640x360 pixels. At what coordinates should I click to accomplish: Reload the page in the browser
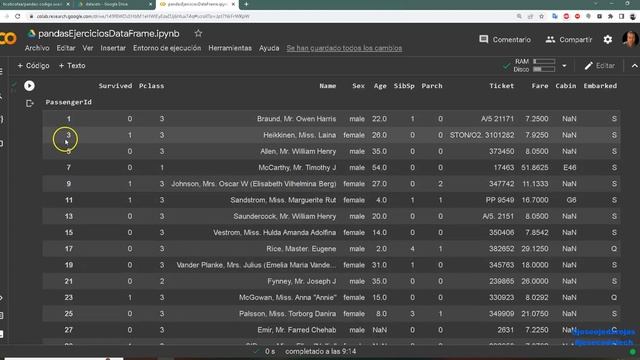18,16
